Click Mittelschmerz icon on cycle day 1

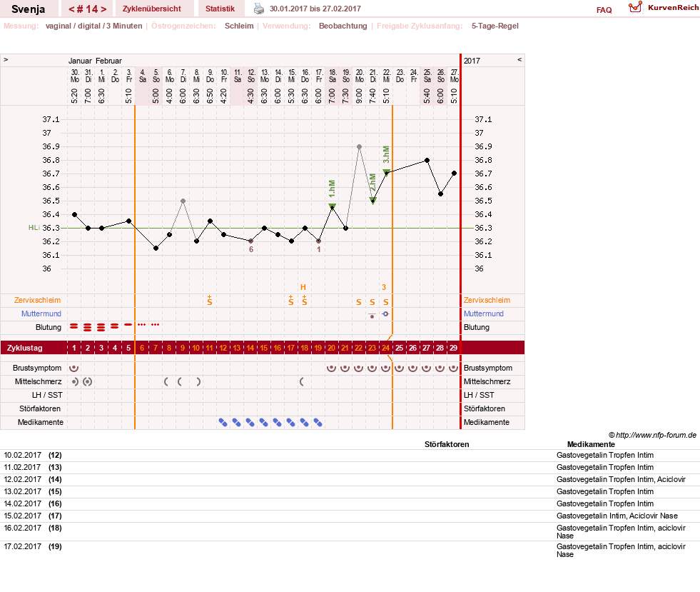(74, 381)
